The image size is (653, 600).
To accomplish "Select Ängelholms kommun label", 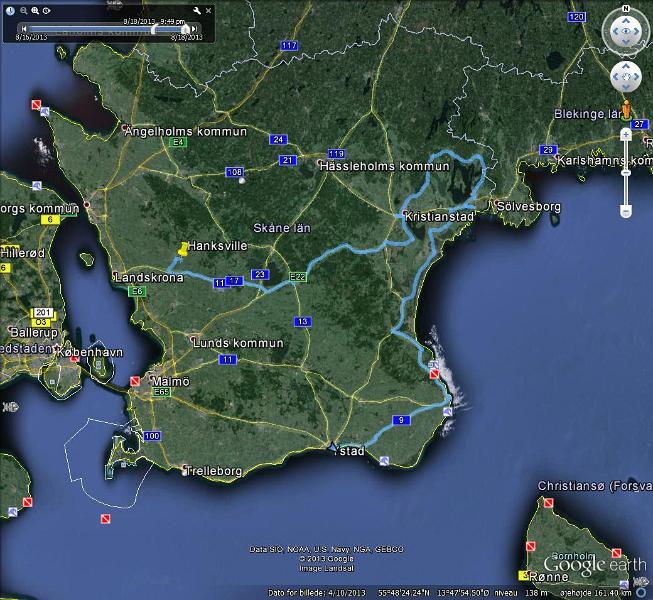I will (186, 132).
